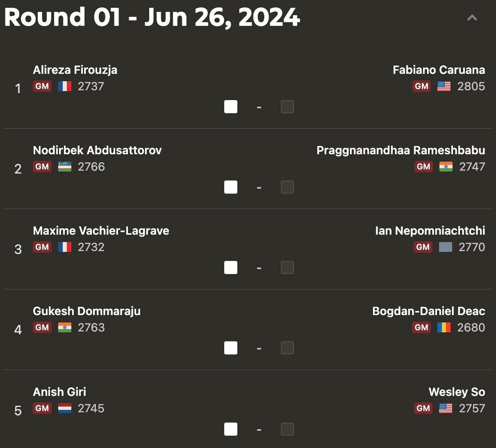This screenshot has width=496, height=448.
Task: Click Nodirbek Abdusattorov's Uzbekistan flag icon
Action: coord(65,167)
